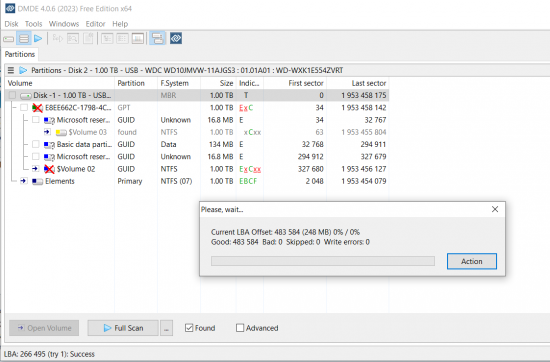550x362 pixels.
Task: Select the $Volume 03 found row name
Action: coord(87,132)
